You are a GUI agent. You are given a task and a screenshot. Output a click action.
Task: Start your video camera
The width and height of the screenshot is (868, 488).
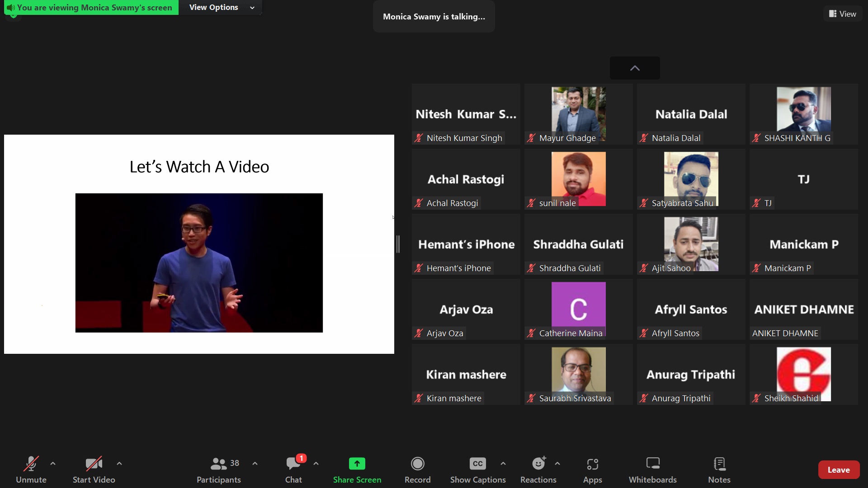click(94, 470)
